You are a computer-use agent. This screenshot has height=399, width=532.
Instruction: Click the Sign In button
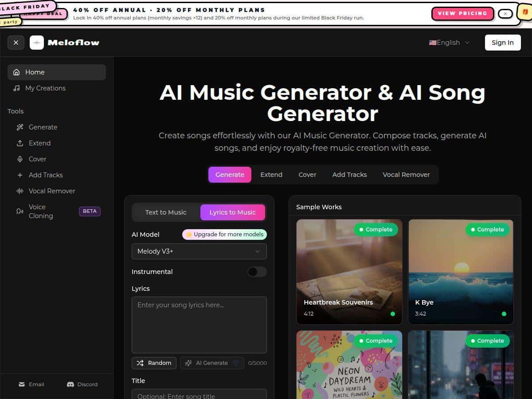tap(502, 43)
